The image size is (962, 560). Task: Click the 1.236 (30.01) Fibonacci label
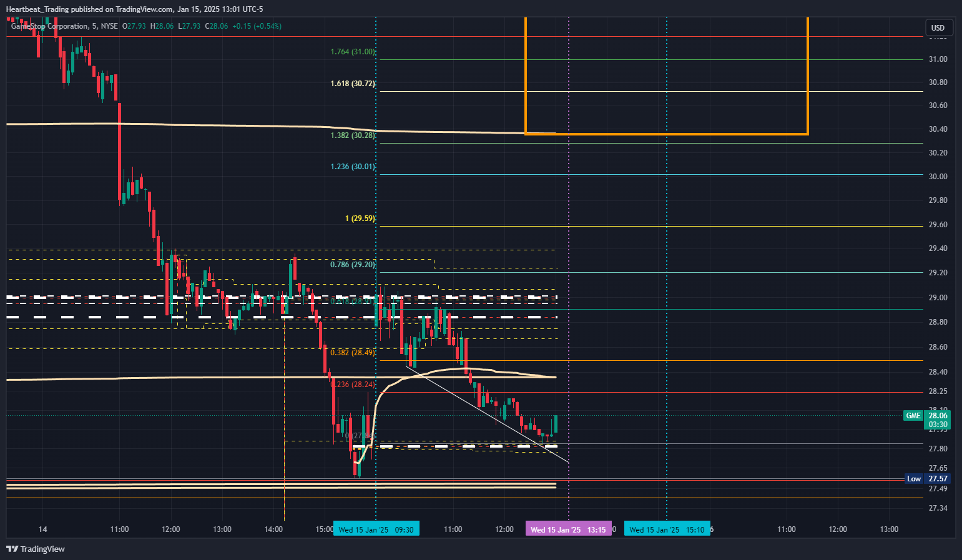pos(353,167)
